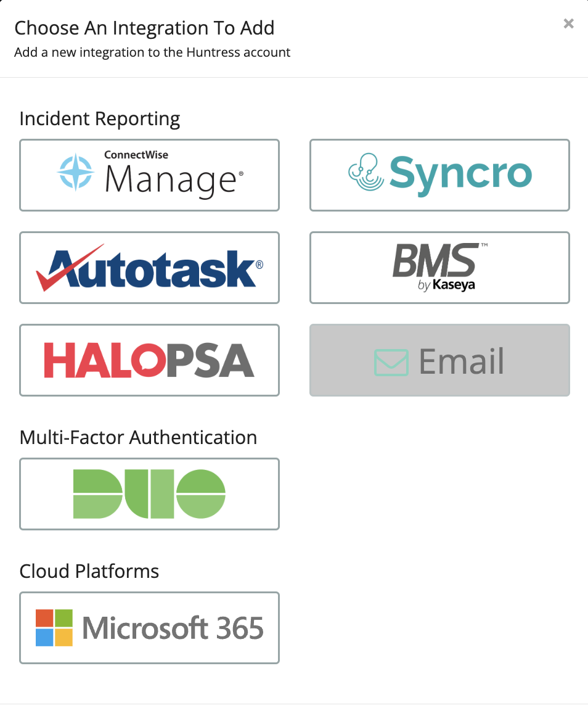Pick the BMS by Kaseya integration
This screenshot has width=588, height=708.
coord(439,268)
